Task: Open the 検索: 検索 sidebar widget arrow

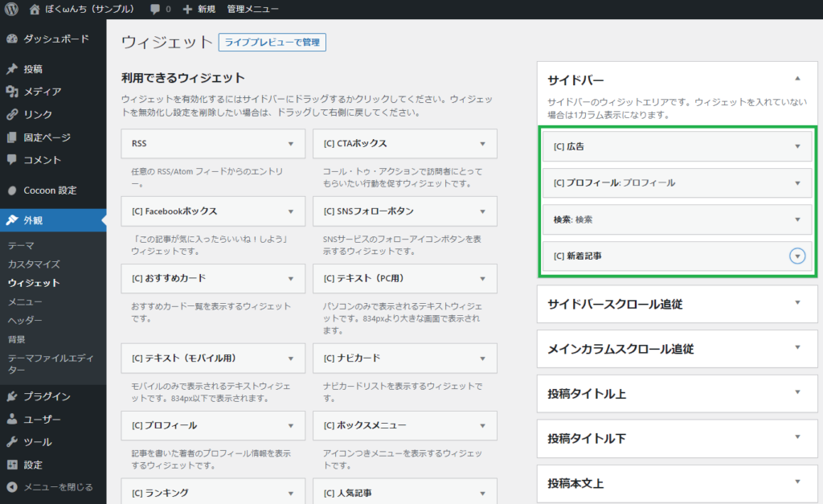Action: [797, 219]
